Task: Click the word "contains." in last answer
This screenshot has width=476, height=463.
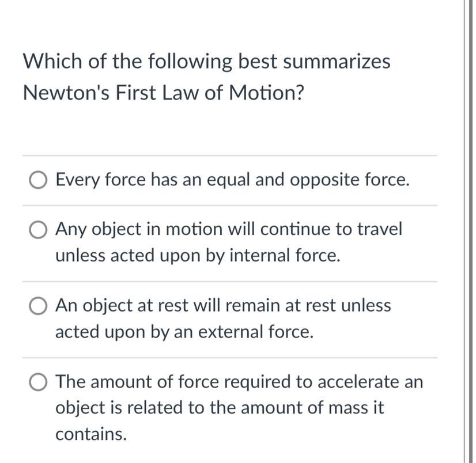Action: tap(91, 434)
